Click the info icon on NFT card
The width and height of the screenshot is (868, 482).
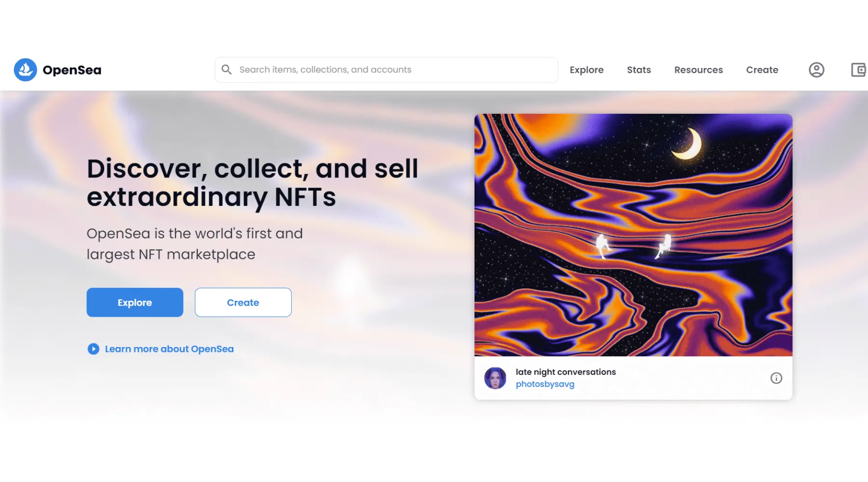point(776,378)
